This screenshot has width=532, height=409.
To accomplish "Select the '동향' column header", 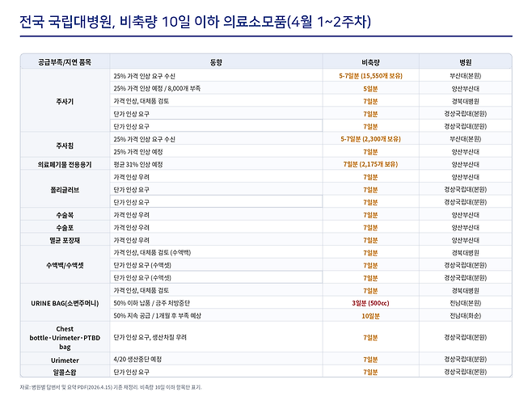I will pyautogui.click(x=216, y=62).
